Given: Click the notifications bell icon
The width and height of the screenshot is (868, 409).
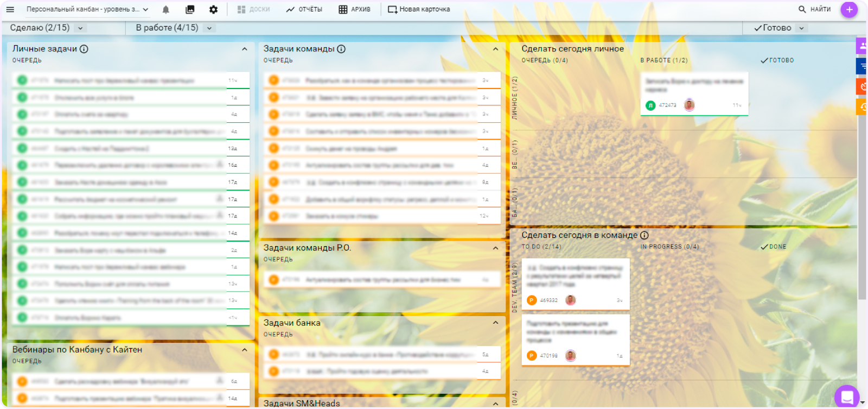Looking at the screenshot, I should tap(166, 9).
